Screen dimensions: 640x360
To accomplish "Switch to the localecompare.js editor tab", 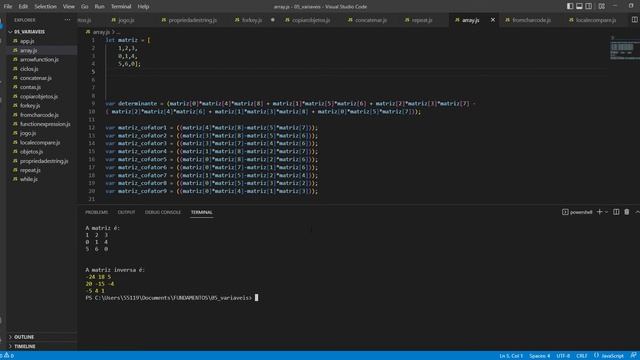I will 596,20.
